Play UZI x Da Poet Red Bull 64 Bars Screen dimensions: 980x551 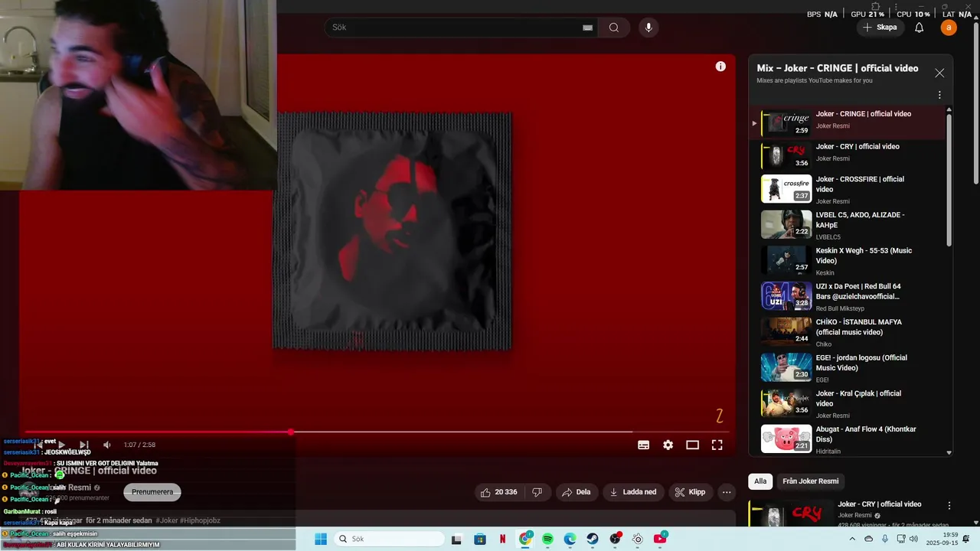pos(848,296)
